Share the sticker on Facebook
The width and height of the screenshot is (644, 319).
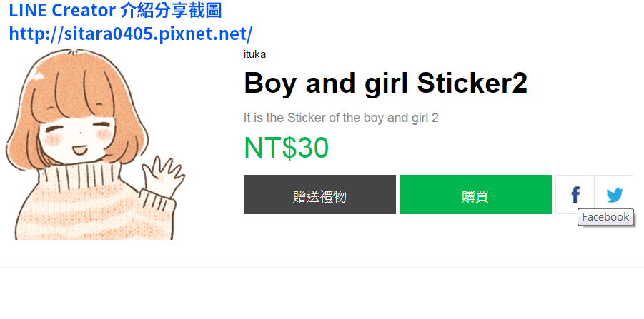(x=575, y=195)
